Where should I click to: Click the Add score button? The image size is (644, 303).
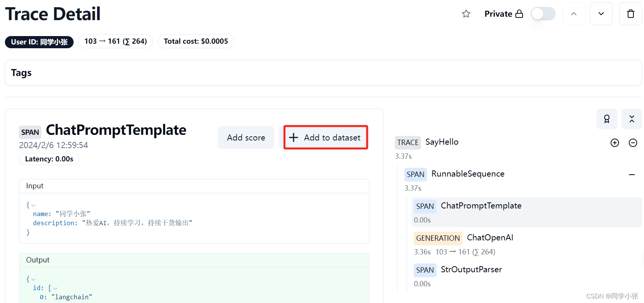coord(246,137)
